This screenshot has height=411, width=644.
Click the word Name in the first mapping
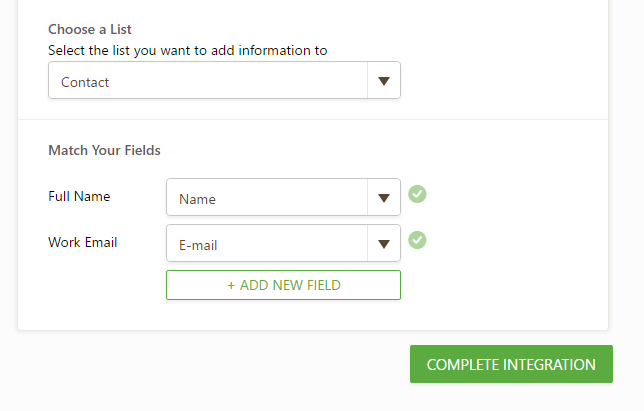tap(197, 199)
